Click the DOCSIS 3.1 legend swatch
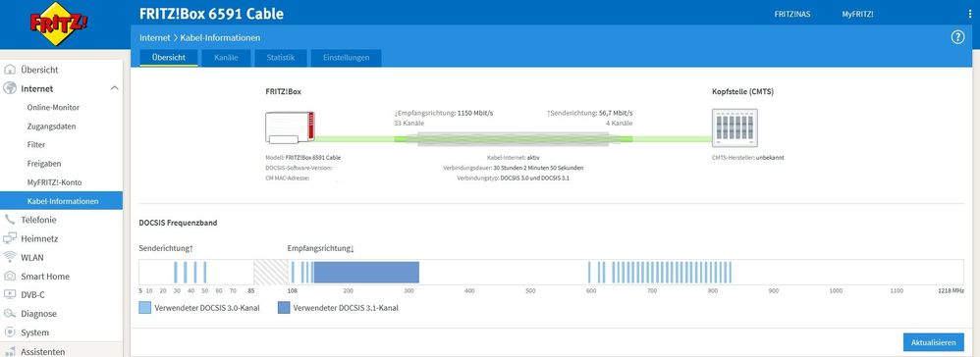The image size is (980, 357). 284,308
